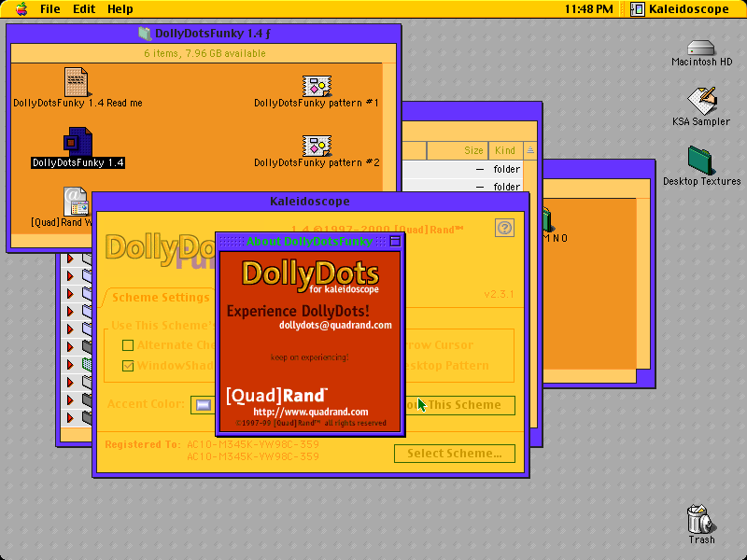Open the Help menu

[120, 9]
